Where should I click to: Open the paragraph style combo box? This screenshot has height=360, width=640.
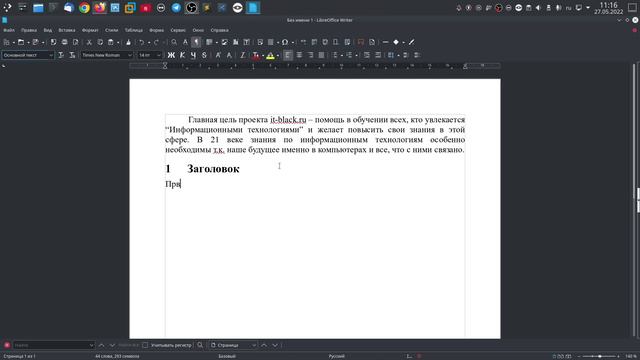coord(28,55)
